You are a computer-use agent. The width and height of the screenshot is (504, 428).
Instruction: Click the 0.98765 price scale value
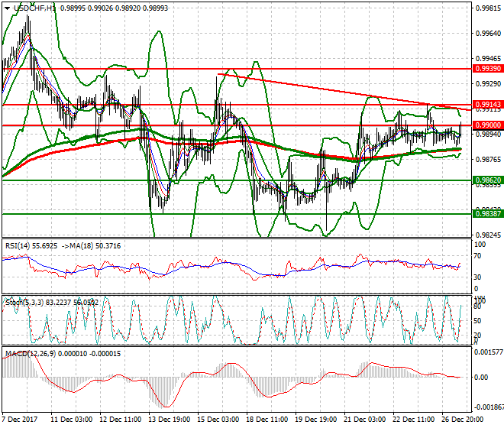pyautogui.click(x=488, y=160)
